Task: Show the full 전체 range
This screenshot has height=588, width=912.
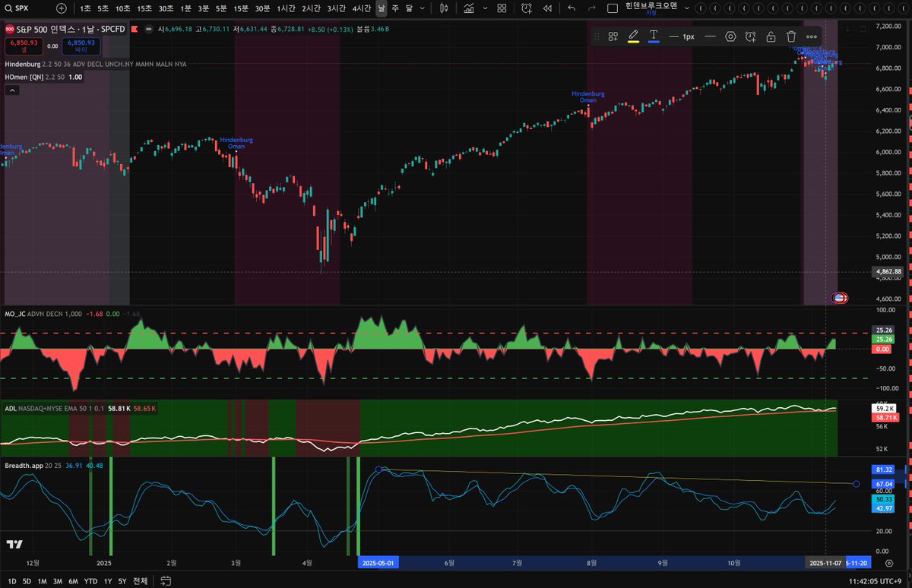Action: (x=140, y=581)
